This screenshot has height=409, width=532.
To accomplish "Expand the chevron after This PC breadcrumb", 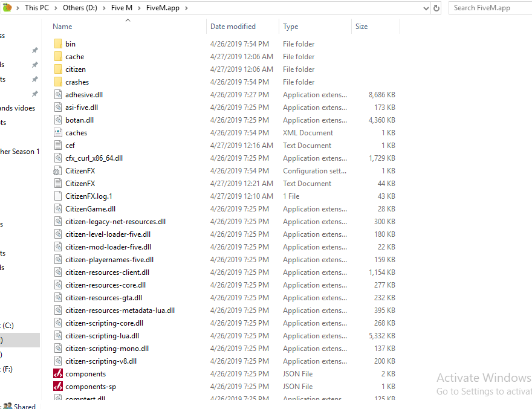I will (x=56, y=8).
